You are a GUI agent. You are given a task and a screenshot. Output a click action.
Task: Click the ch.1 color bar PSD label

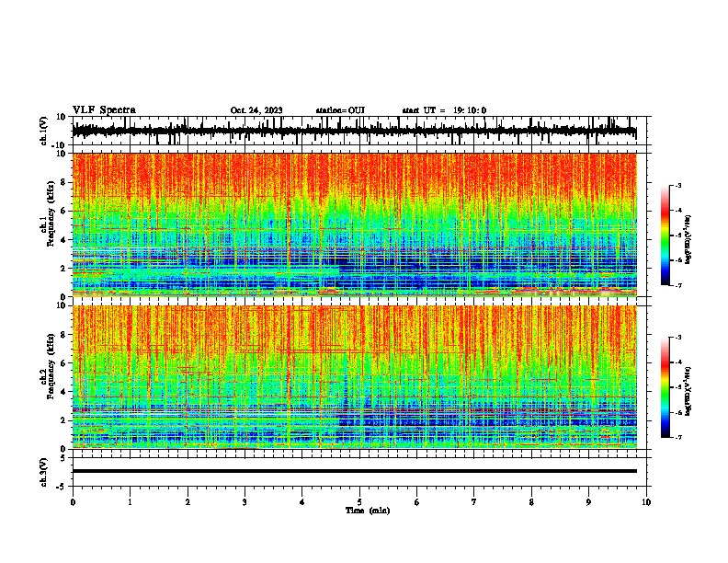point(688,240)
